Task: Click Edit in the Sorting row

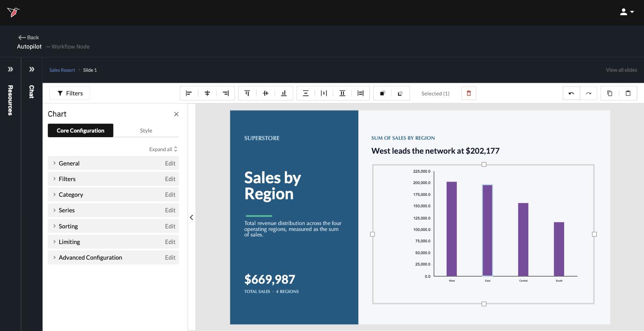Action: coord(170,226)
